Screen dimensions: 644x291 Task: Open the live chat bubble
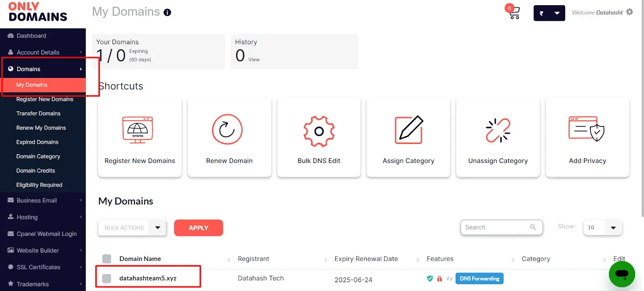point(622,275)
